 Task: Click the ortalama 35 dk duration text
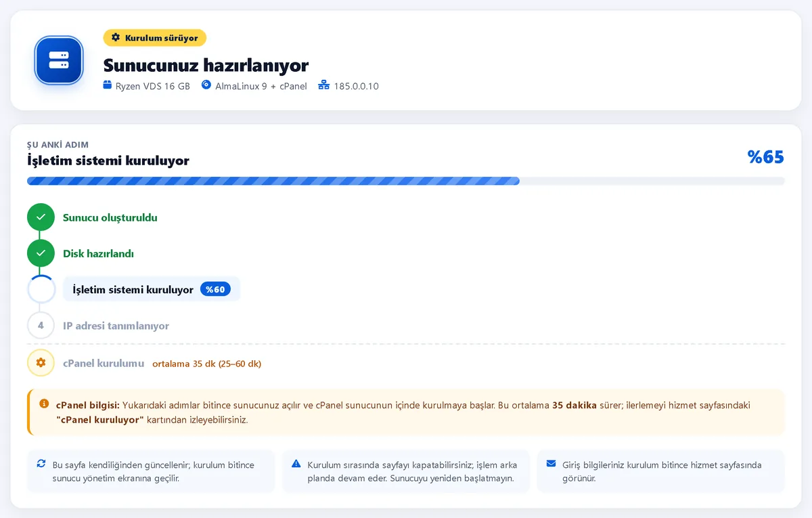pos(206,364)
